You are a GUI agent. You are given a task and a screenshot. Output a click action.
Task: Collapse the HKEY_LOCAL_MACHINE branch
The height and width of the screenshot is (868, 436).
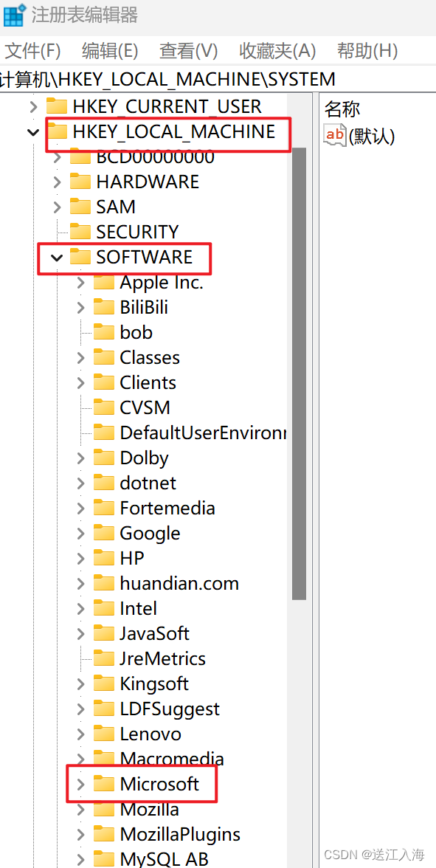click(34, 132)
